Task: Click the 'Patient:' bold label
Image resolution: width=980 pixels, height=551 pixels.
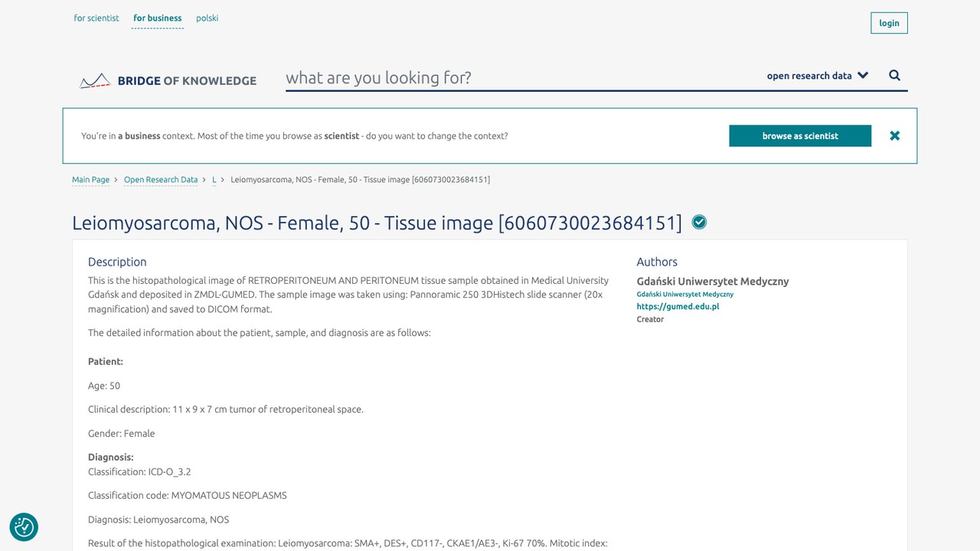Action: 106,361
